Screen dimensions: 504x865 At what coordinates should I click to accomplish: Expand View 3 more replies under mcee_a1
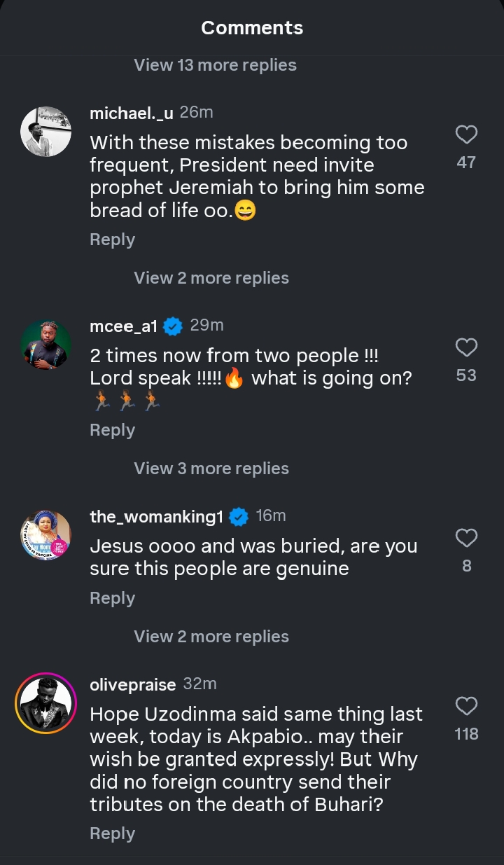point(211,469)
